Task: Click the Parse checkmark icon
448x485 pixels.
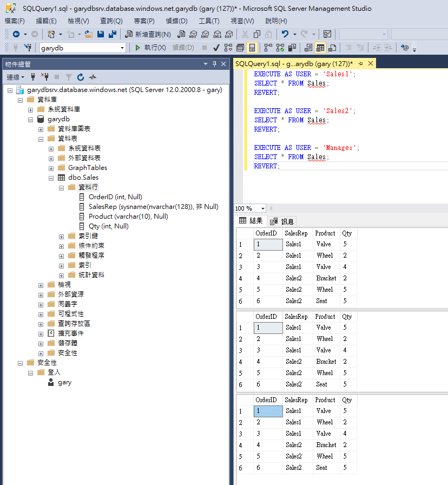Action: click(x=216, y=48)
